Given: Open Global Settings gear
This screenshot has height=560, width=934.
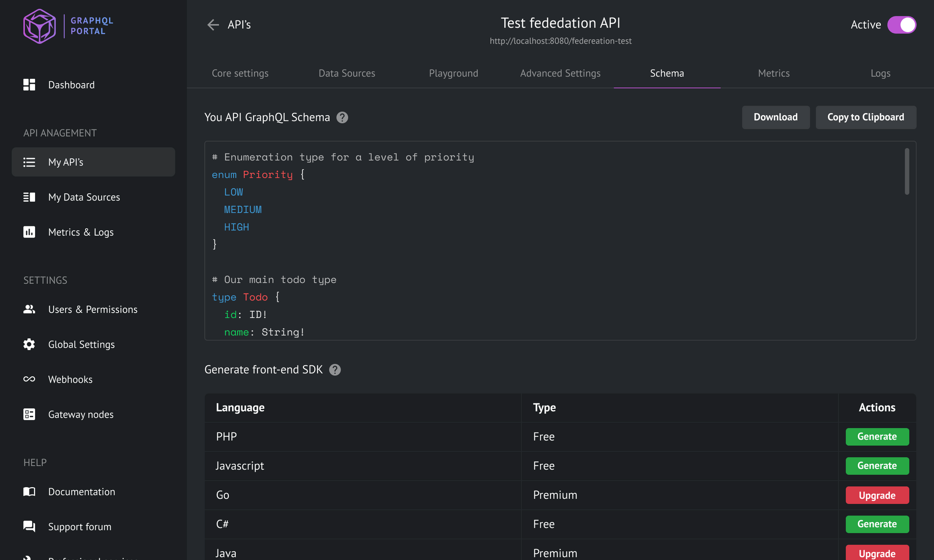Looking at the screenshot, I should click(81, 344).
